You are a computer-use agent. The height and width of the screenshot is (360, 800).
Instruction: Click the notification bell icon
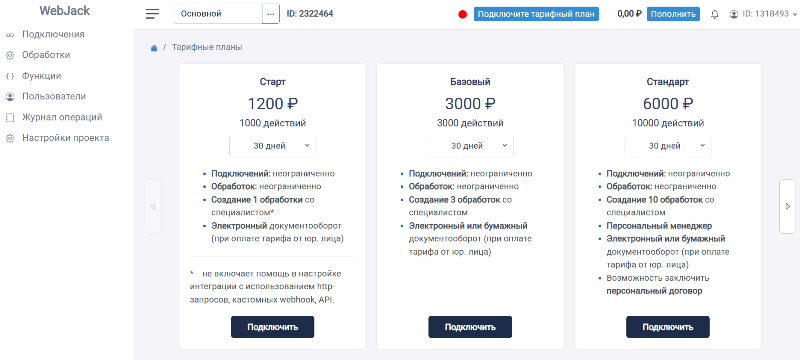point(715,14)
